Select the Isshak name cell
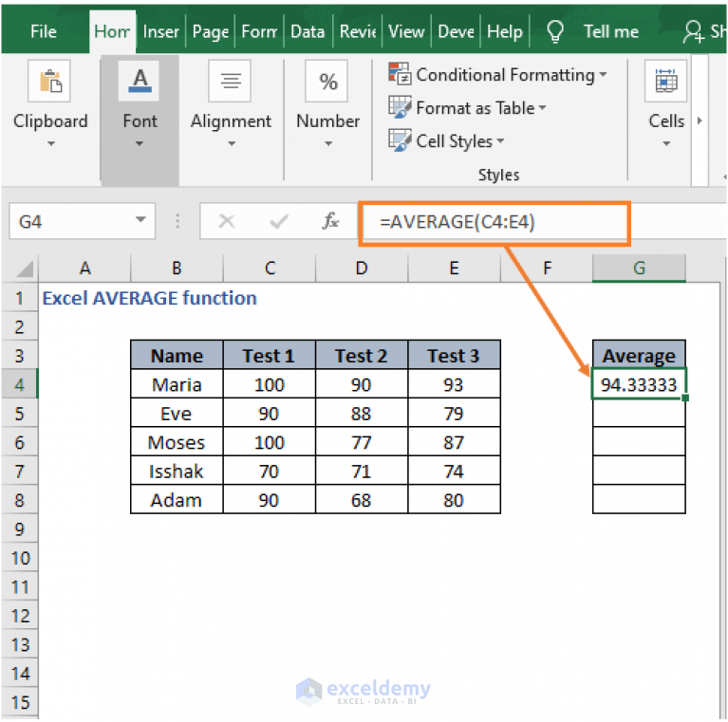The width and height of the screenshot is (728, 722). point(177,471)
